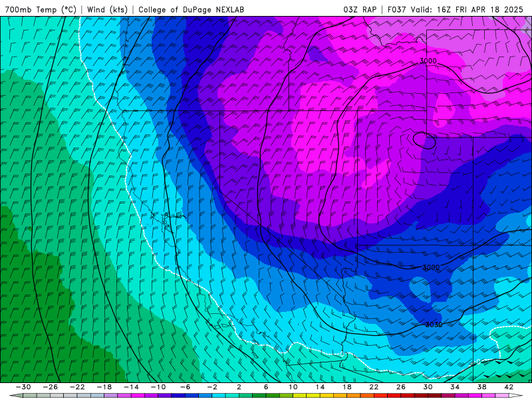Click the '18' color bar label
Viewport: 532px width, 399px height.
(347, 387)
